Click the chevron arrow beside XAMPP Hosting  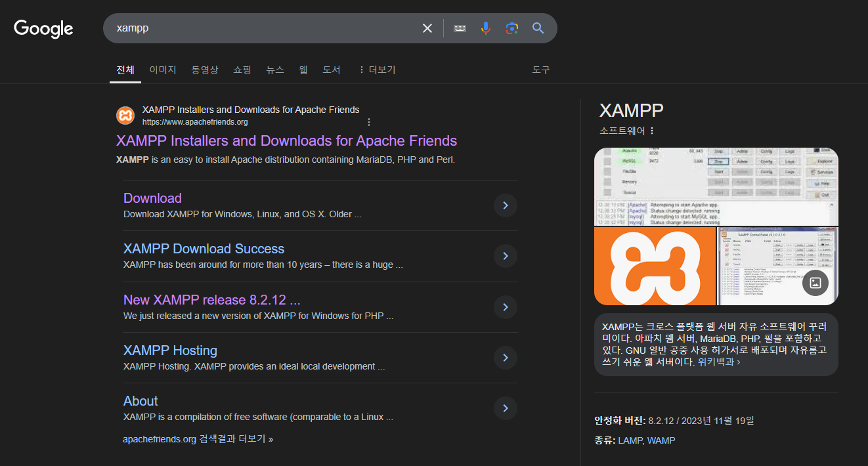coord(505,358)
